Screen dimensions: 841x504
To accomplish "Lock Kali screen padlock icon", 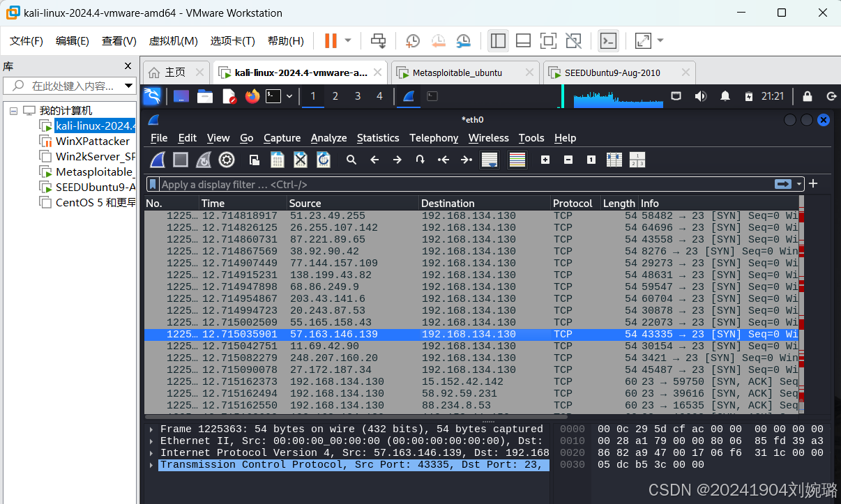I will [808, 96].
